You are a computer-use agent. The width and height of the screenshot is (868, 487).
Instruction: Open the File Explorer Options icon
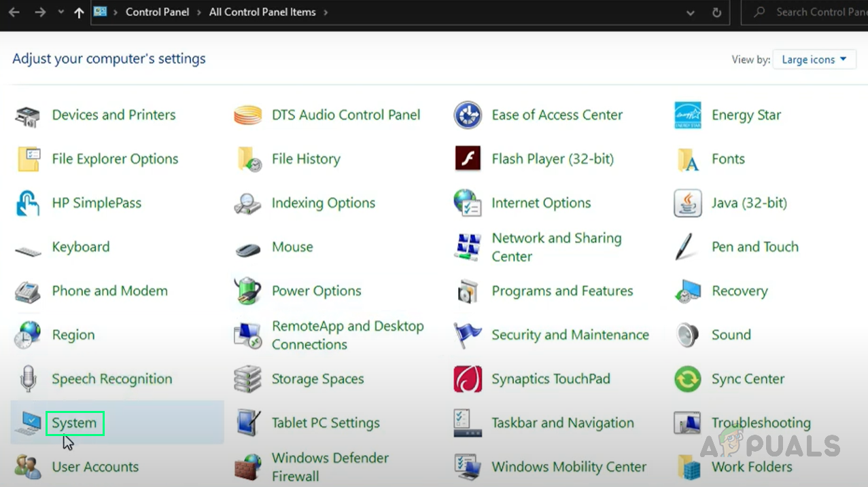28,160
